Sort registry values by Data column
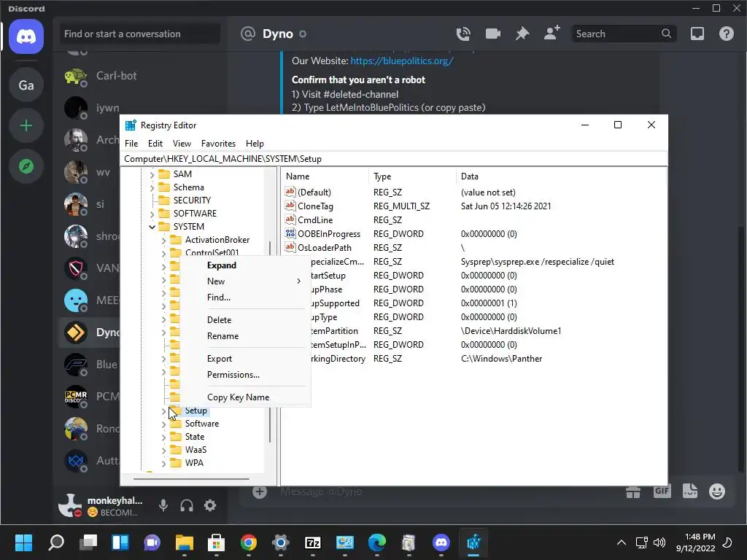 pyautogui.click(x=561, y=176)
